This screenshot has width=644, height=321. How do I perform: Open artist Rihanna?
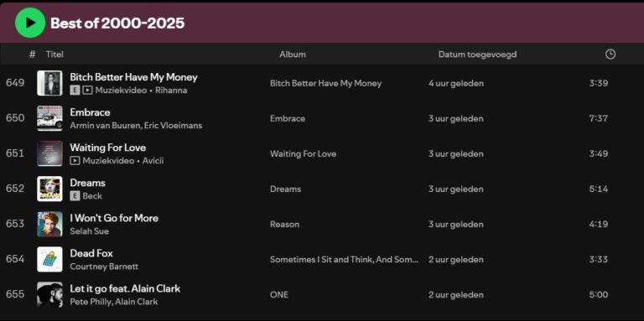point(171,91)
